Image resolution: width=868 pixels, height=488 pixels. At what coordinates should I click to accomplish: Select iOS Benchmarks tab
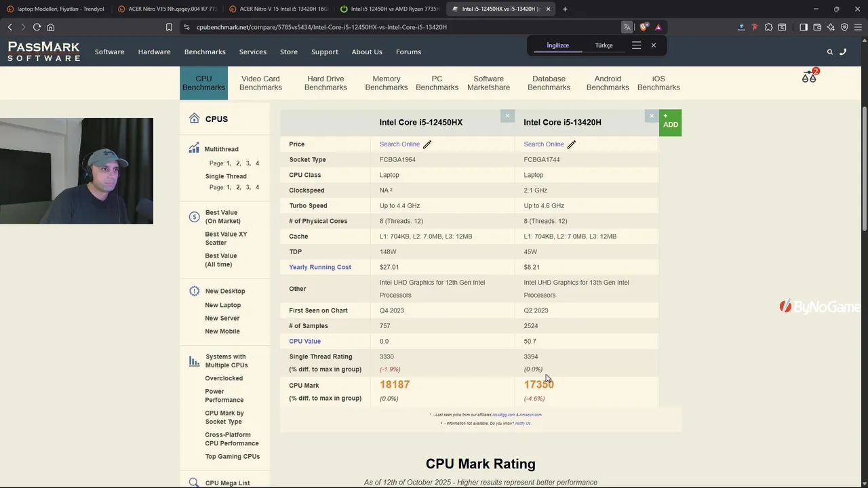(x=658, y=83)
